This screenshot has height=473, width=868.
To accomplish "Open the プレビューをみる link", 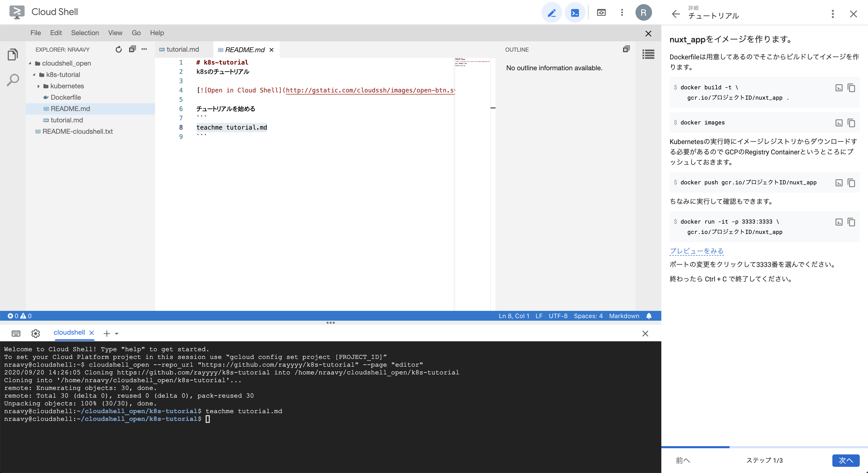I will (696, 251).
